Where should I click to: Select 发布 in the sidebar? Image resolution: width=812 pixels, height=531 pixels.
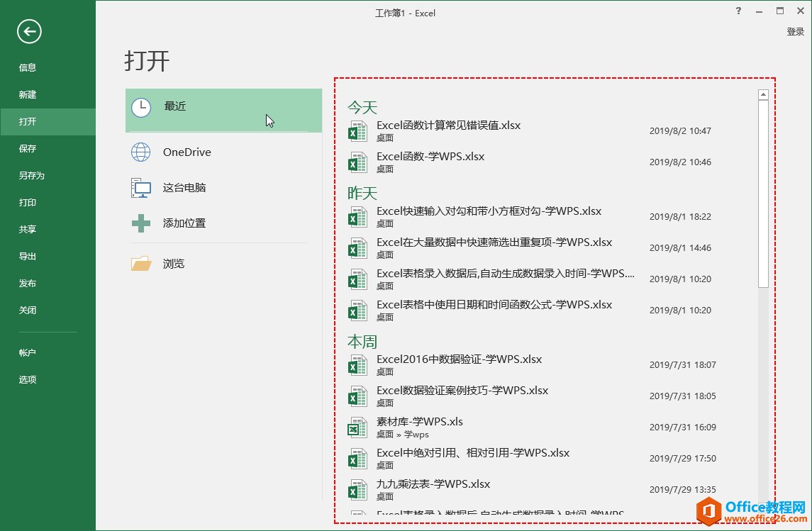[48, 283]
